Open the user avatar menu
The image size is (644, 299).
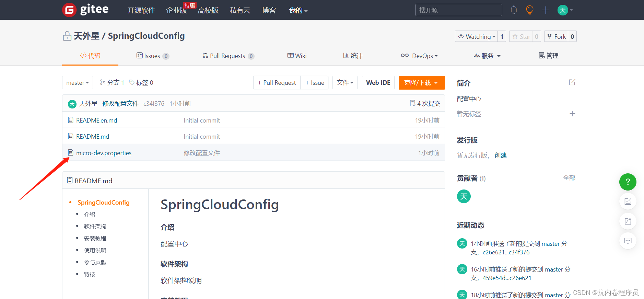click(x=565, y=10)
